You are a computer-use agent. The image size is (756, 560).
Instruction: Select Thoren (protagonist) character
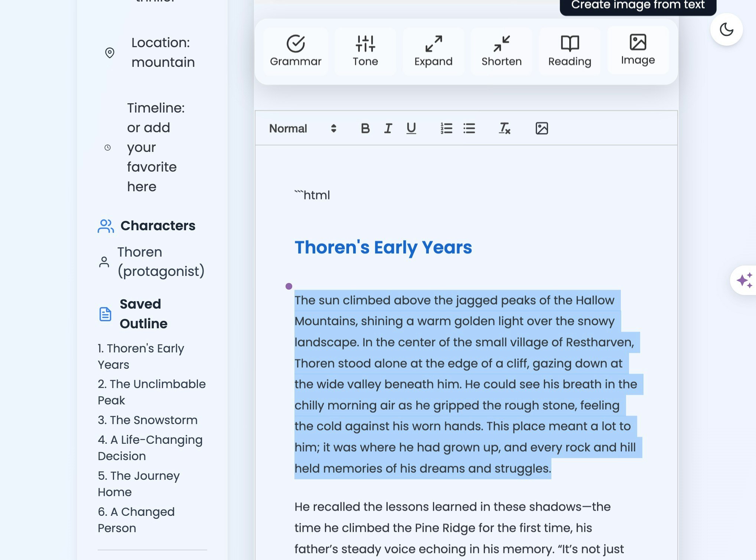(x=160, y=261)
